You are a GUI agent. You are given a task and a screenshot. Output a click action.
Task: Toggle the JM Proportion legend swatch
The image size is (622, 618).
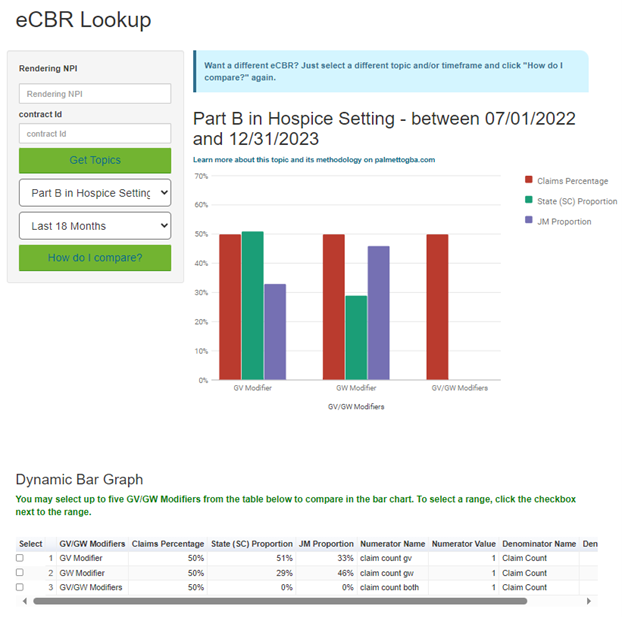(528, 220)
